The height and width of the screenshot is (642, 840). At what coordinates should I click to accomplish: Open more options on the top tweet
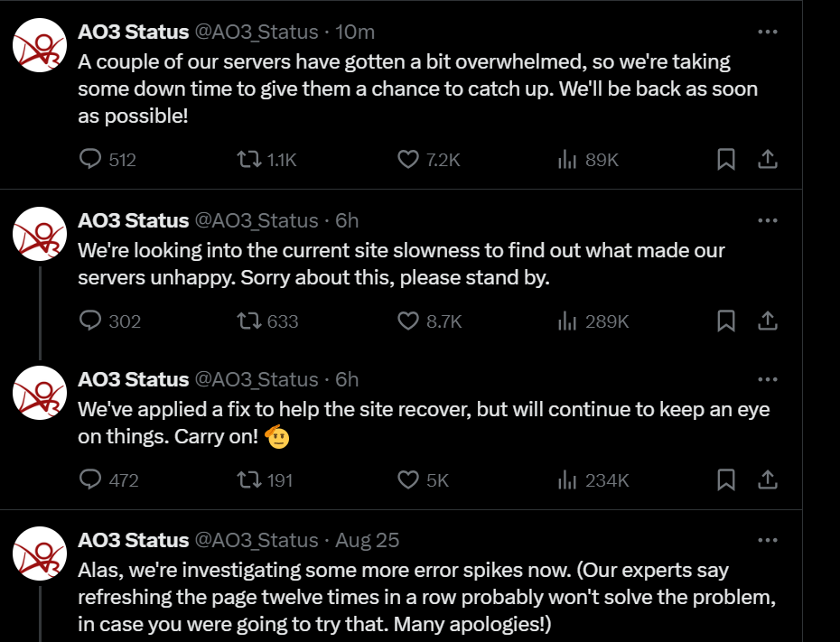point(768,31)
